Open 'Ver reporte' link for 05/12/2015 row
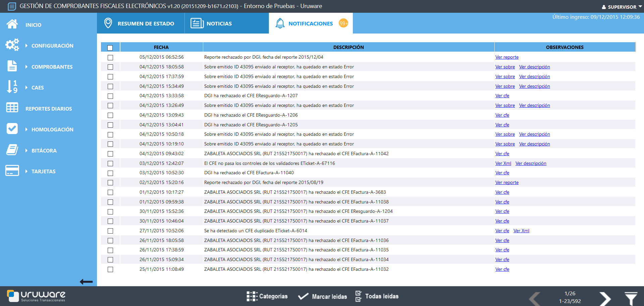This screenshot has width=644, height=306. pyautogui.click(x=507, y=57)
